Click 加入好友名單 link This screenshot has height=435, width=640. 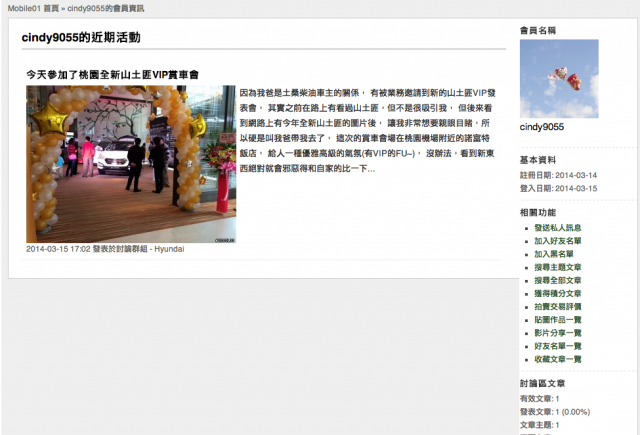[x=558, y=241]
